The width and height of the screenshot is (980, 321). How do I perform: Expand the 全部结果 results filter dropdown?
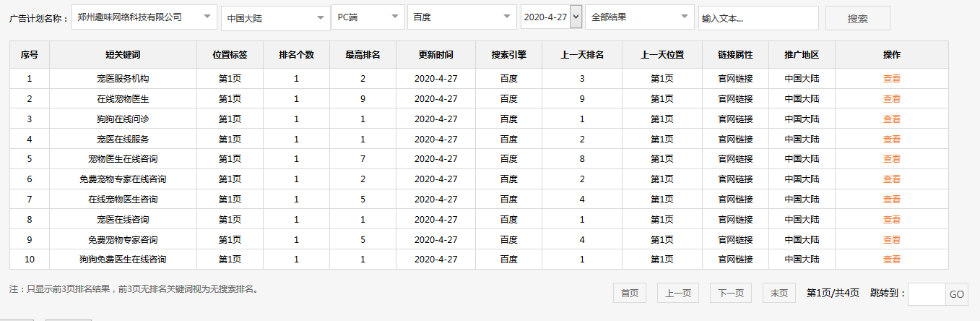639,17
